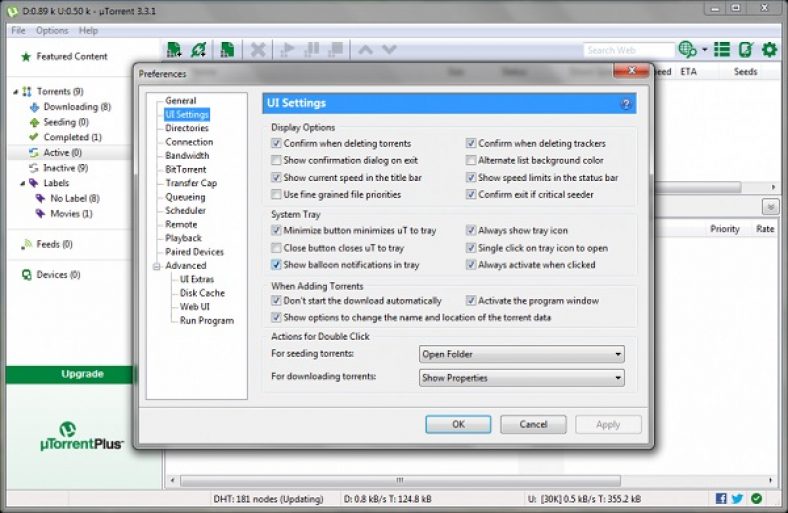Image resolution: width=788 pixels, height=513 pixels.
Task: Select Directories in the Preferences tree
Action: point(186,128)
